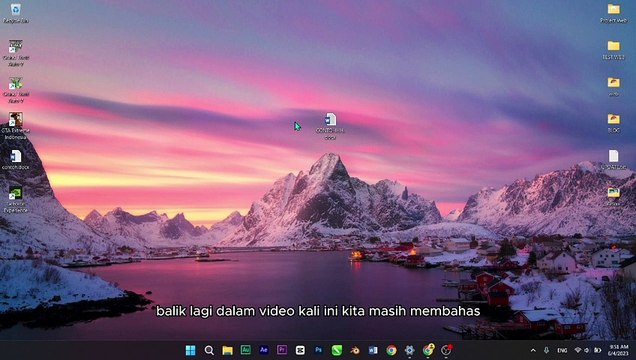Switch the ENG input language indicator
The width and height of the screenshot is (636, 360).
(562, 350)
